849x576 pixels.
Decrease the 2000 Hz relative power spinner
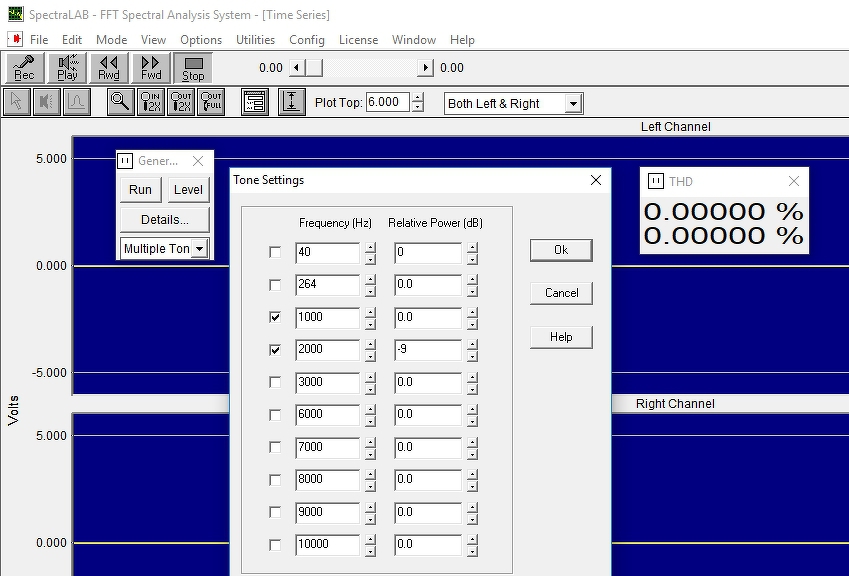[472, 357]
